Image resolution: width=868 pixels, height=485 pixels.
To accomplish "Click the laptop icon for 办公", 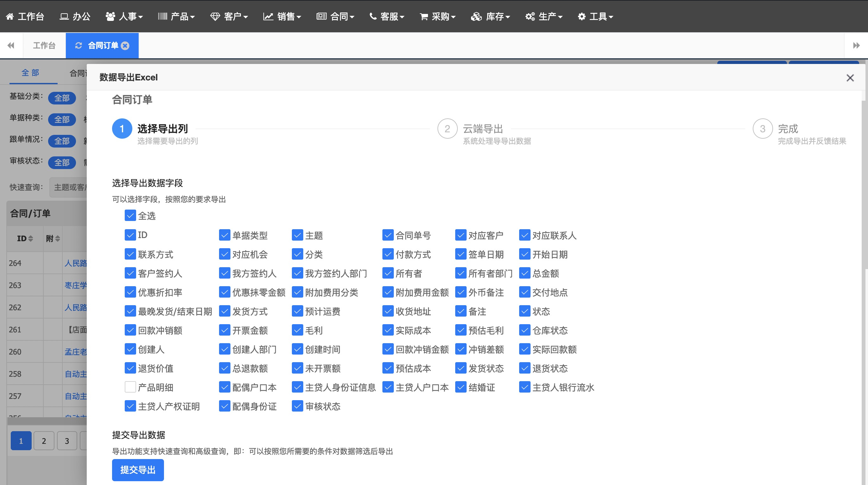I will 64,16.
